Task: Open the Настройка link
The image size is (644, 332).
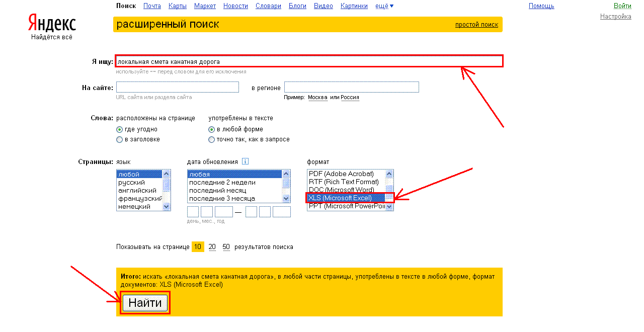Action: click(x=616, y=17)
